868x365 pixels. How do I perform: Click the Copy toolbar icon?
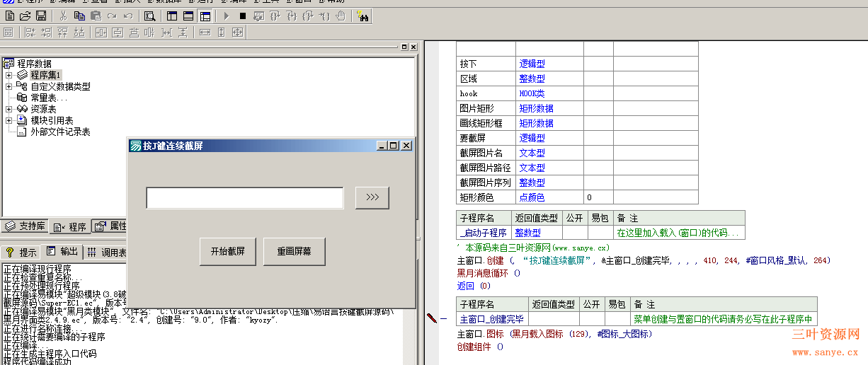pos(79,16)
